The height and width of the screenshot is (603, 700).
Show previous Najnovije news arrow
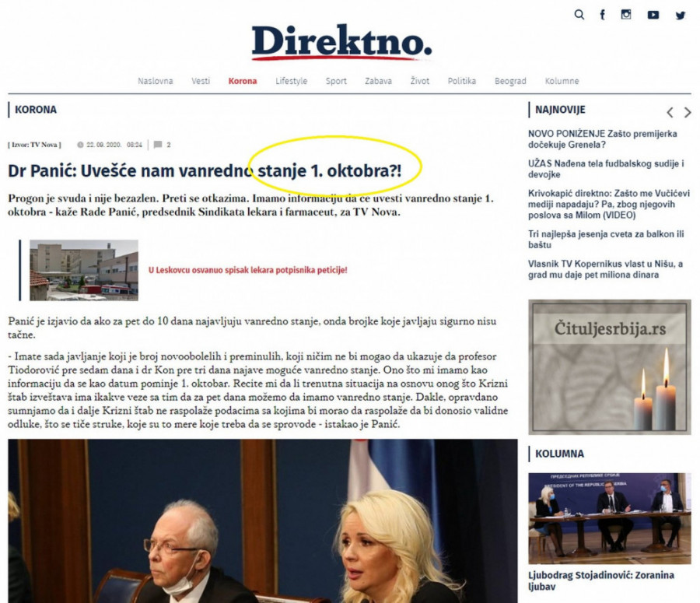click(670, 113)
